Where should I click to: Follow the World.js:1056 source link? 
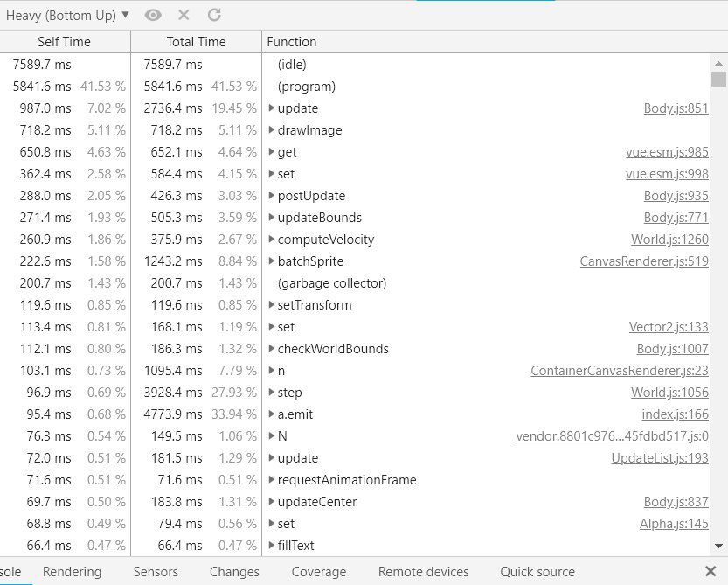pos(669,393)
